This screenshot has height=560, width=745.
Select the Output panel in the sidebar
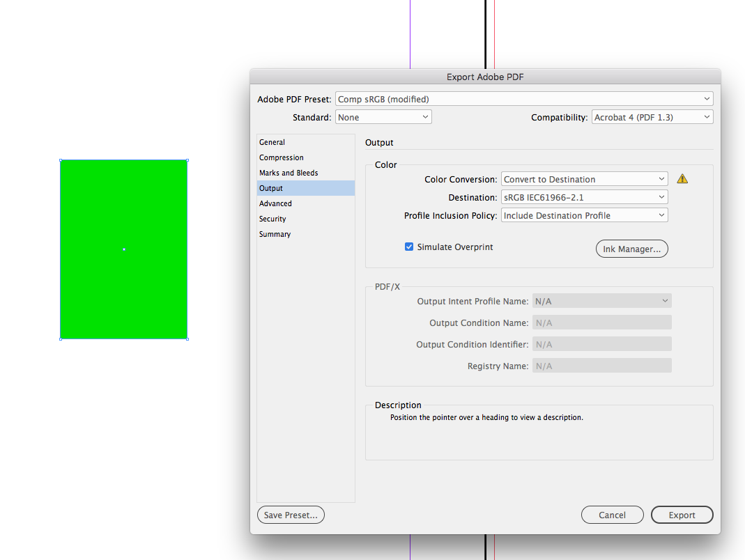272,188
